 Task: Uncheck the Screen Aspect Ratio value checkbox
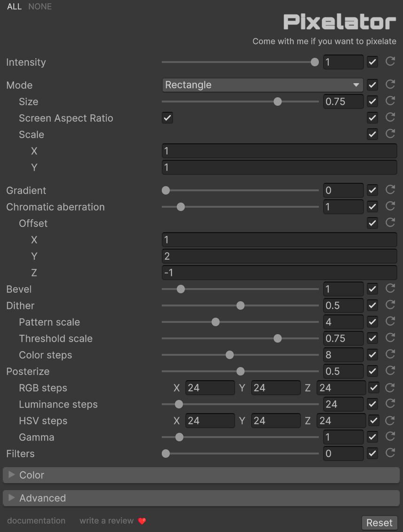click(167, 118)
